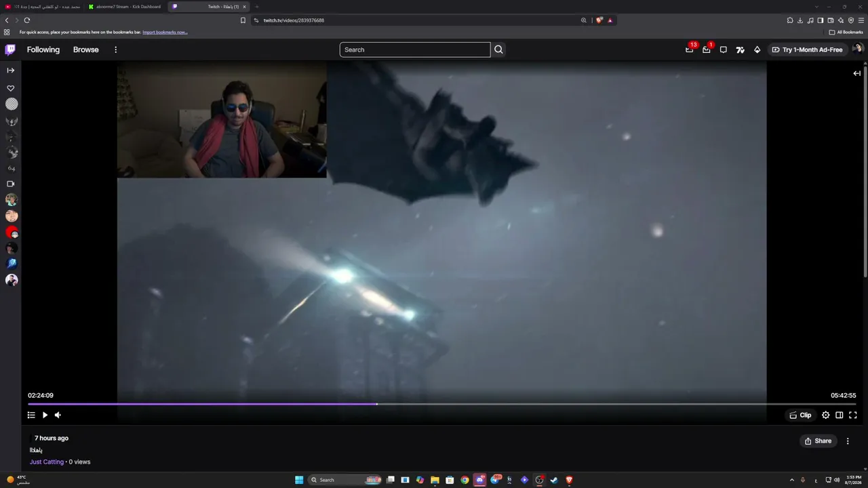The height and width of the screenshot is (488, 868).
Task: Click the Clip button
Action: coord(800,415)
